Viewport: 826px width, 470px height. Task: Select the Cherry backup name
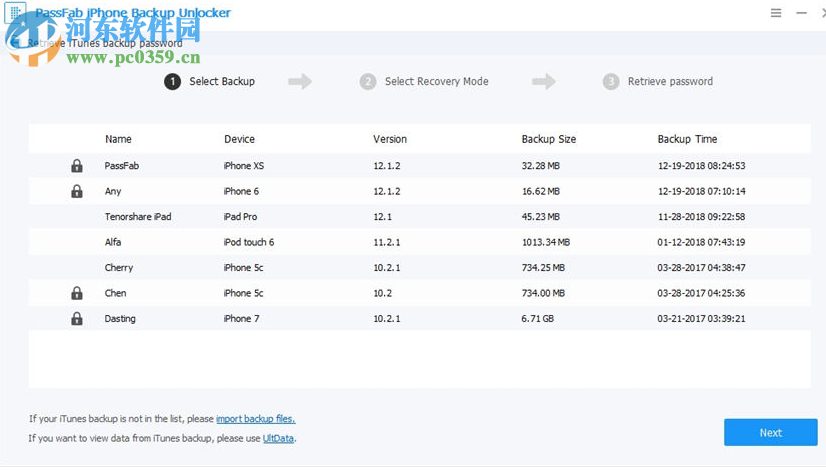tap(119, 268)
